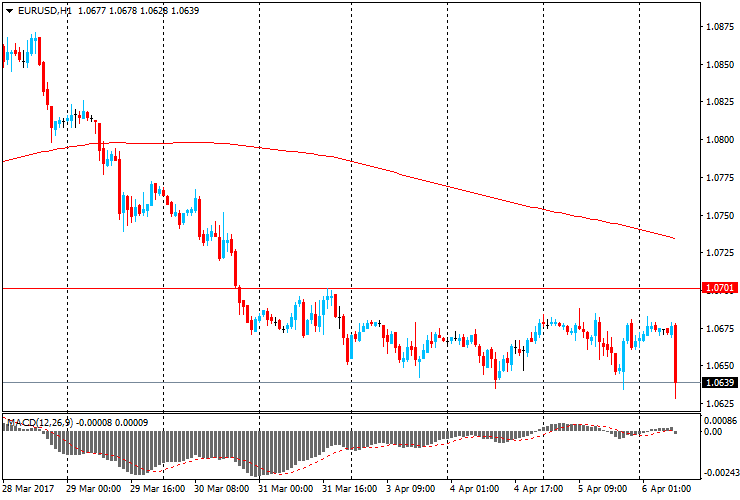Screen dimensions: 740x500
Task: Open the chart menu triangle beside EURUSD,H1
Action: click(x=9, y=11)
